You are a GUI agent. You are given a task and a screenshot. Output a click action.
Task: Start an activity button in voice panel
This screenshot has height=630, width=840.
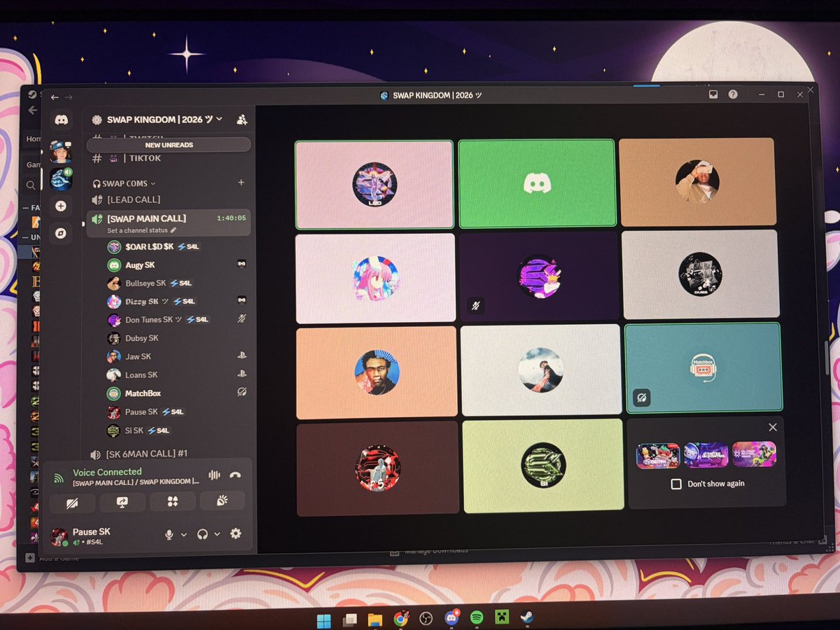click(172, 501)
